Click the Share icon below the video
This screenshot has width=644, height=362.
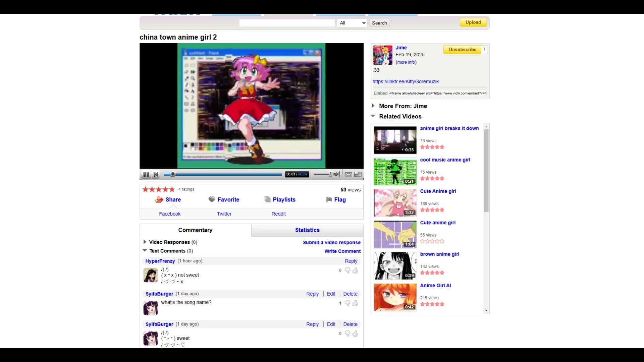click(x=159, y=200)
